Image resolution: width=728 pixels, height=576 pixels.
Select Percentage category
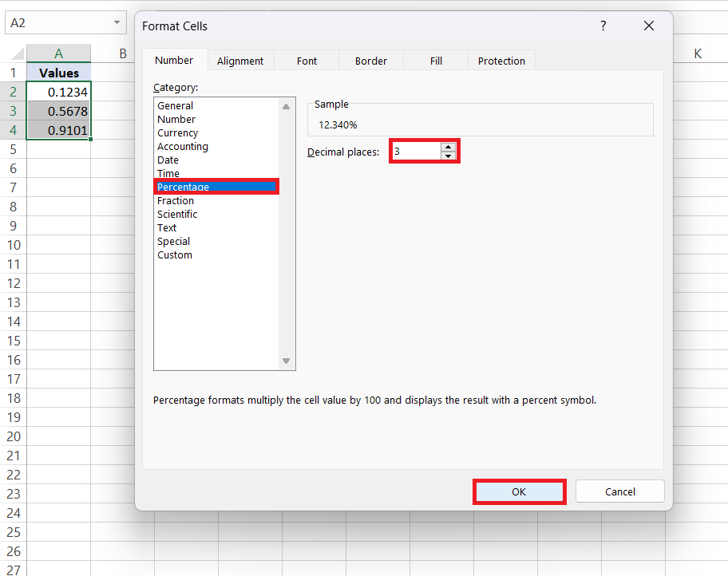216,187
